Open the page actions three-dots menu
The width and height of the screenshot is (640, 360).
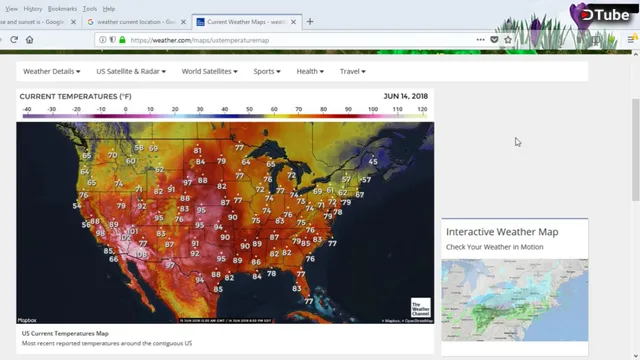[480, 40]
